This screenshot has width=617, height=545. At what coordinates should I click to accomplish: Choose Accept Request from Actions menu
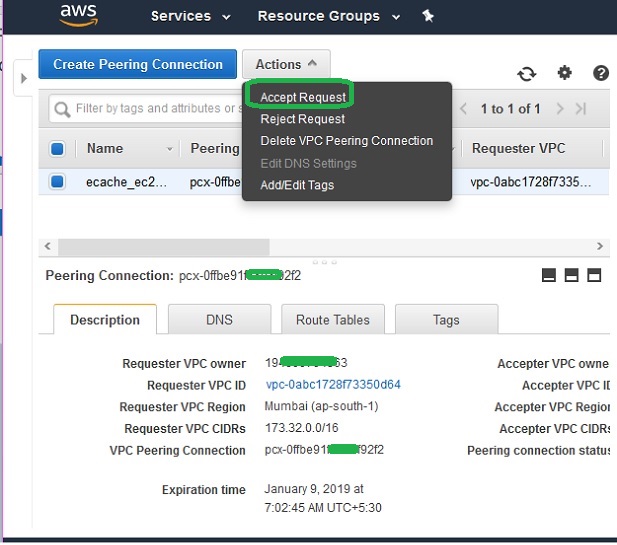coord(303,97)
